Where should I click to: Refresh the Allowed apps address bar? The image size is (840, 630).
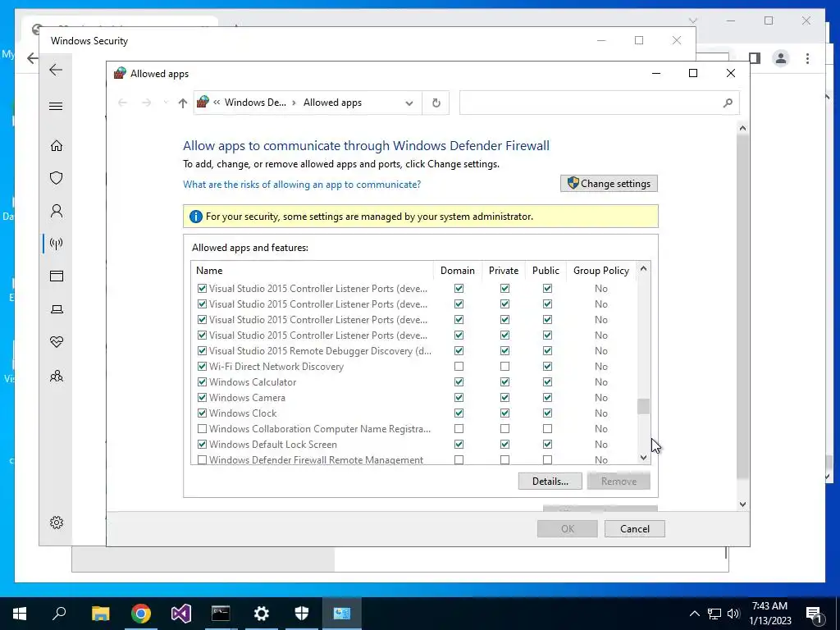coord(436,103)
